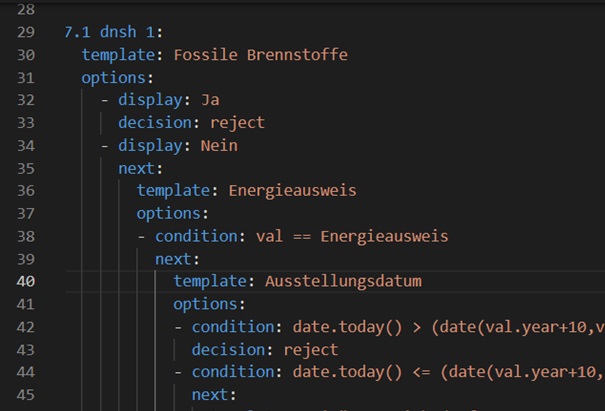This screenshot has width=605, height=411.
Task: Click the 'Ja' display value
Action: (210, 100)
